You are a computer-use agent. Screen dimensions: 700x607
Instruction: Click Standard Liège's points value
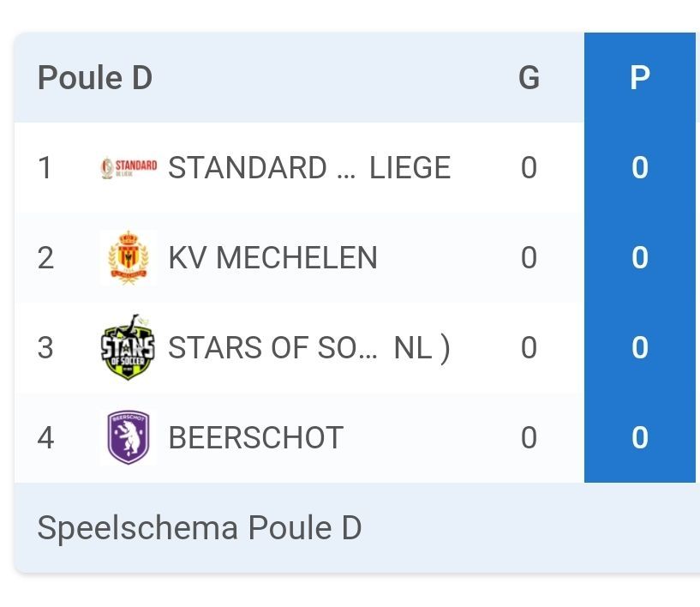pos(639,167)
